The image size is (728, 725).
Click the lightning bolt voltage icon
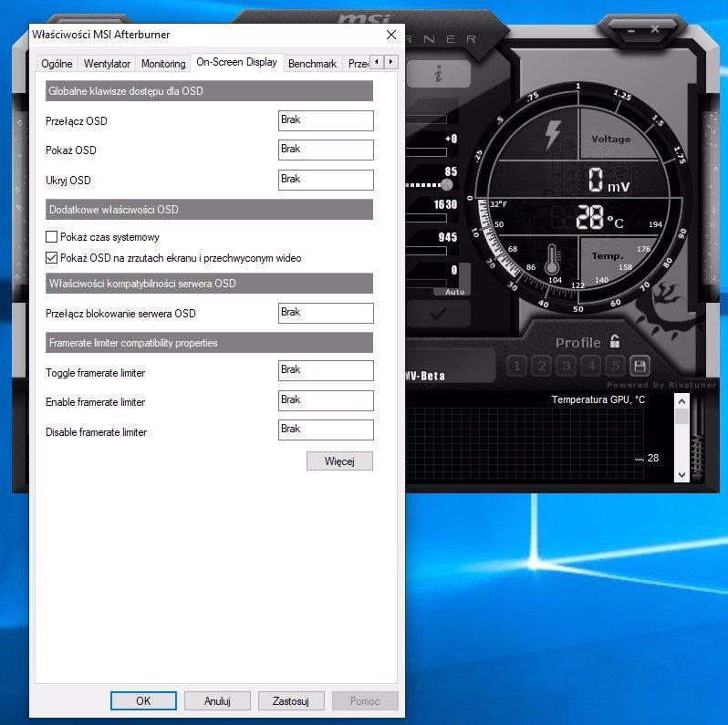pyautogui.click(x=553, y=135)
